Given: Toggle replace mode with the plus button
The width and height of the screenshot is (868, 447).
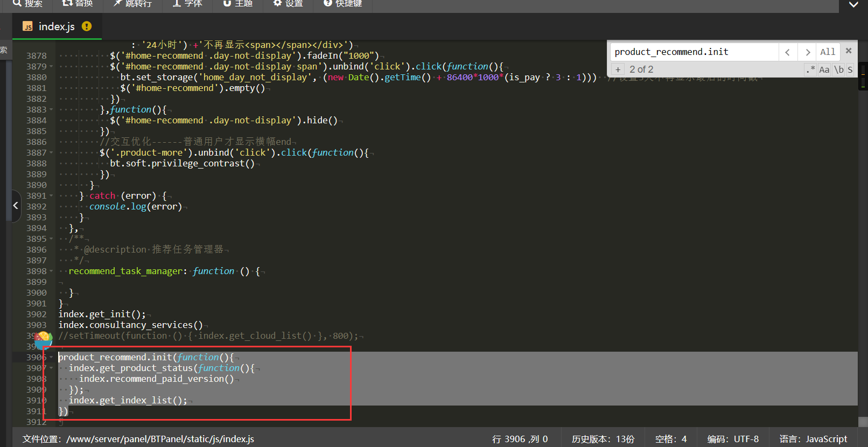Looking at the screenshot, I should click(x=618, y=69).
